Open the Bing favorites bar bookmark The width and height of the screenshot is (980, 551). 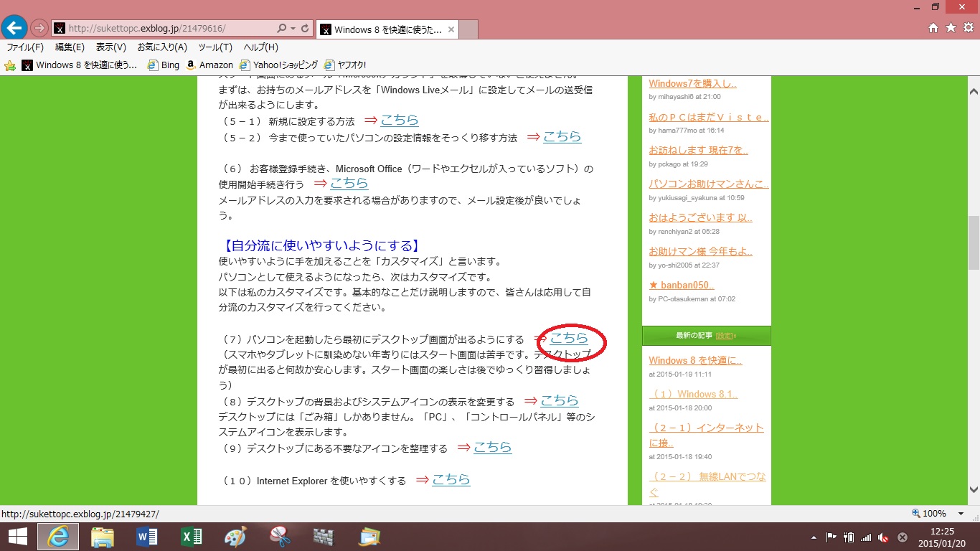click(164, 65)
